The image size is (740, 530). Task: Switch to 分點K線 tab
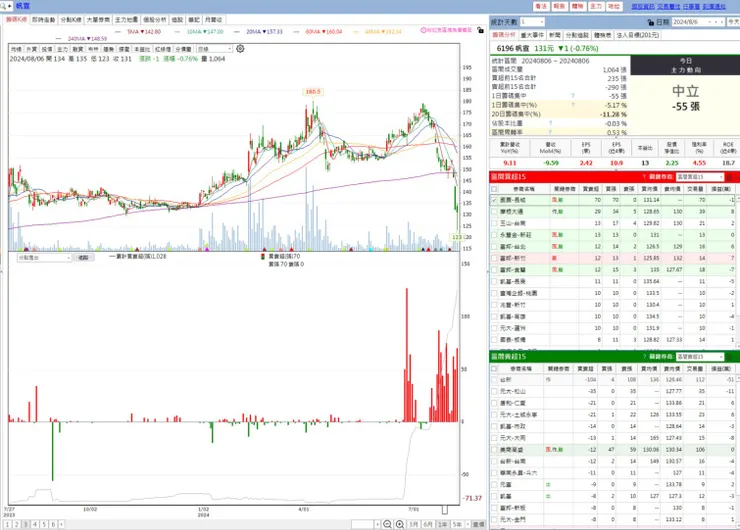(x=71, y=20)
